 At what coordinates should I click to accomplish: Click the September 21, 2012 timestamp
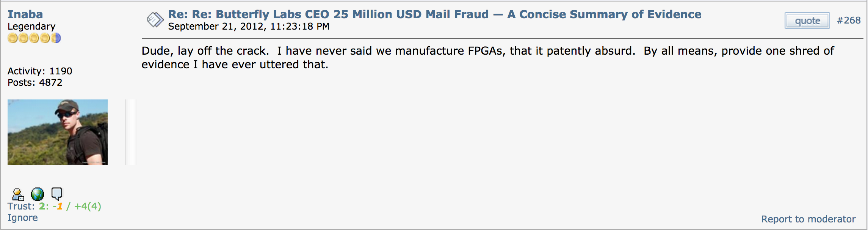tap(249, 27)
